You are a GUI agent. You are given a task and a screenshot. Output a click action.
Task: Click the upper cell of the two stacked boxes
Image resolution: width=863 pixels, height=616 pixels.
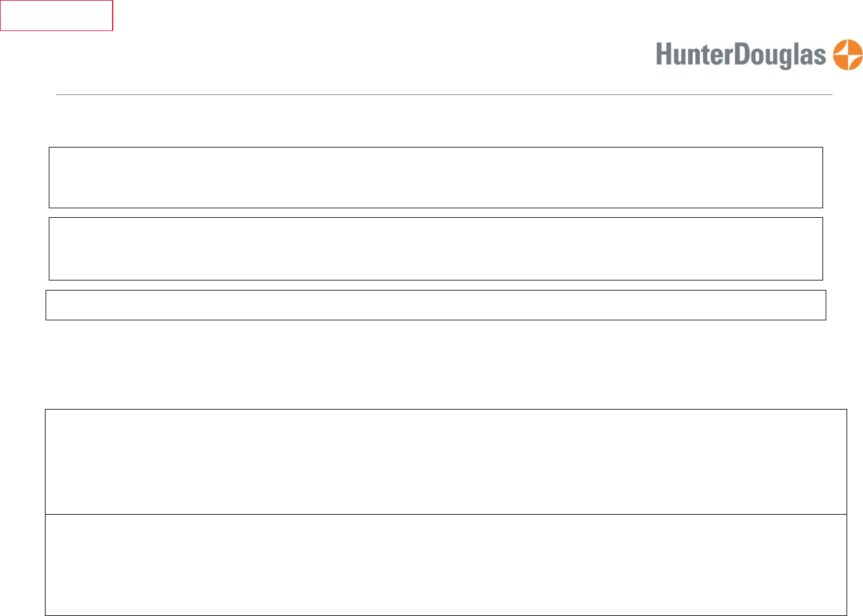point(446,462)
